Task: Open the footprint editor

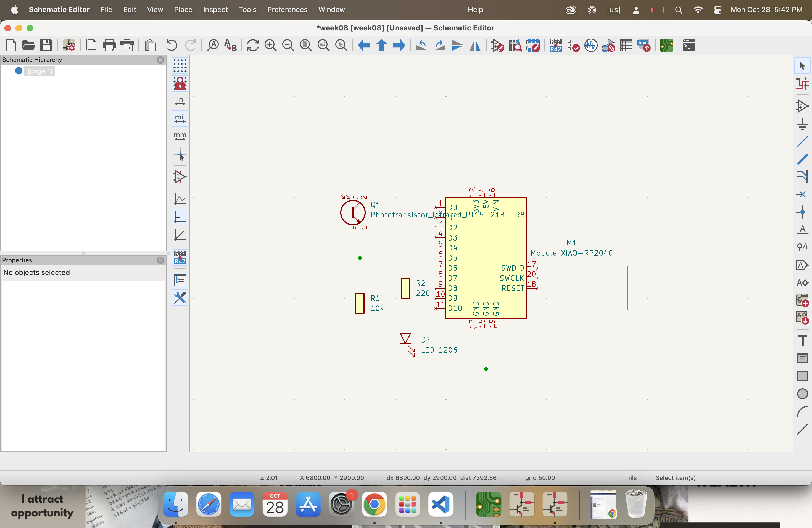Action: 533,45
